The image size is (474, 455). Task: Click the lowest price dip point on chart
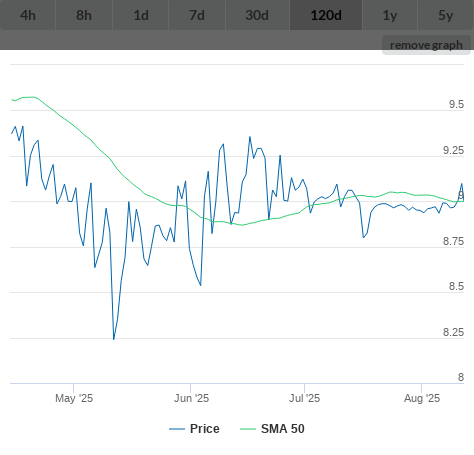coord(114,339)
